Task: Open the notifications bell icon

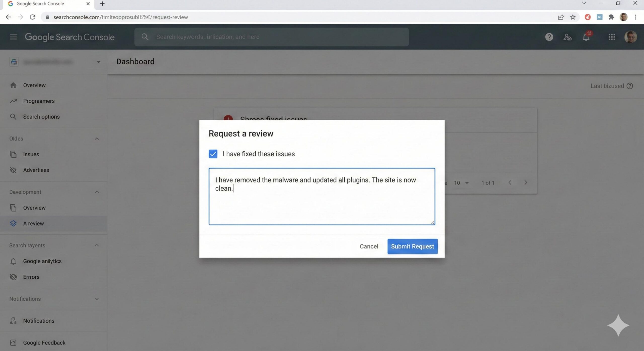Action: coord(586,37)
